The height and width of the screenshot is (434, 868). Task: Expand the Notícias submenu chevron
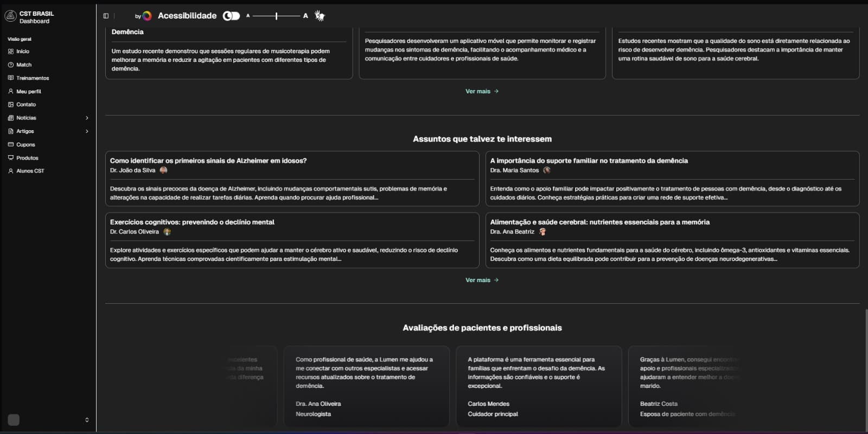87,118
